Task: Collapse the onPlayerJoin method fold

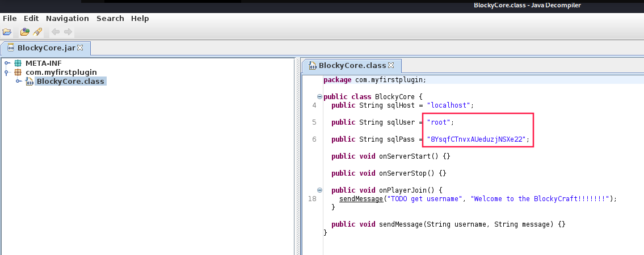Action: (x=319, y=190)
